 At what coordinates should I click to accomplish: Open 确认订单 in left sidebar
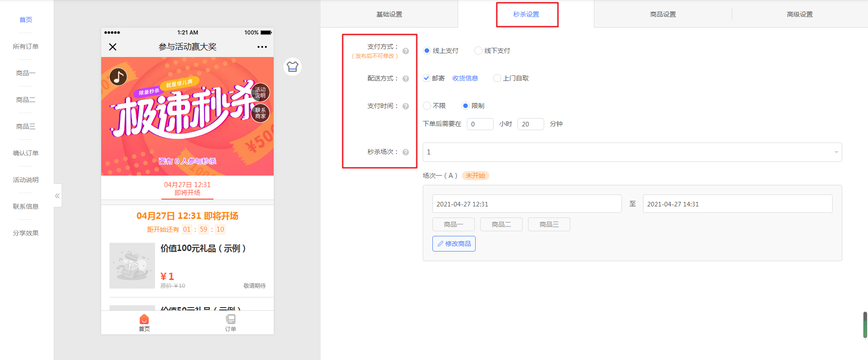point(26,153)
